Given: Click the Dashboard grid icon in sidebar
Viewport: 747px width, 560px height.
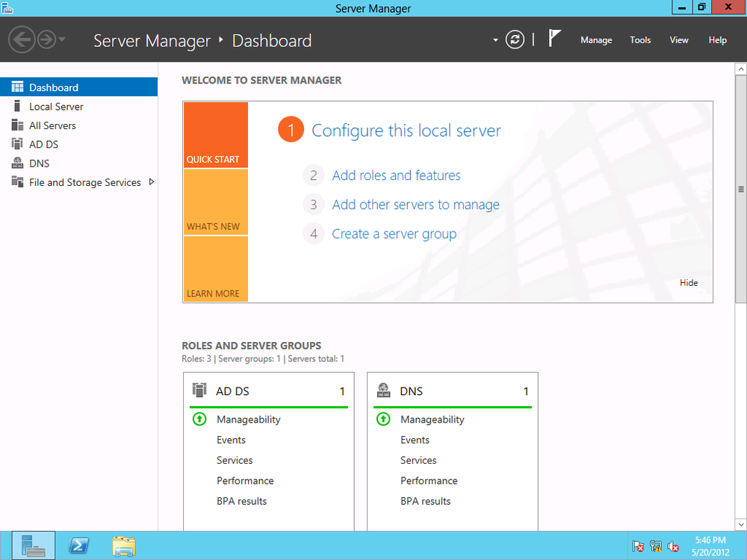Looking at the screenshot, I should (x=17, y=87).
